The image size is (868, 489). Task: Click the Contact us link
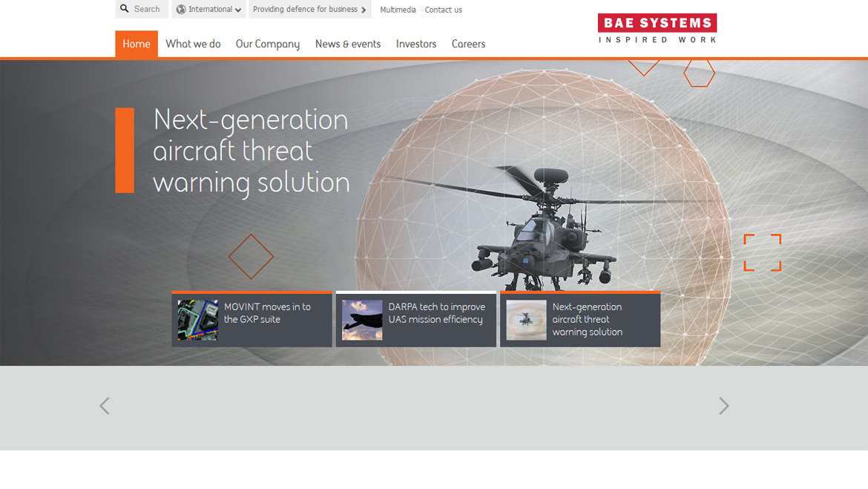[x=443, y=10]
